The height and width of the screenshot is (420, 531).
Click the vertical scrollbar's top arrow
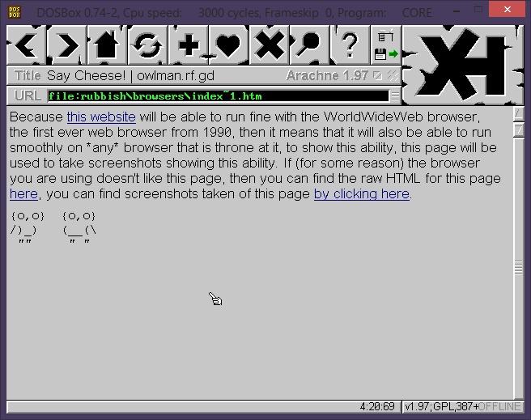[519, 114]
